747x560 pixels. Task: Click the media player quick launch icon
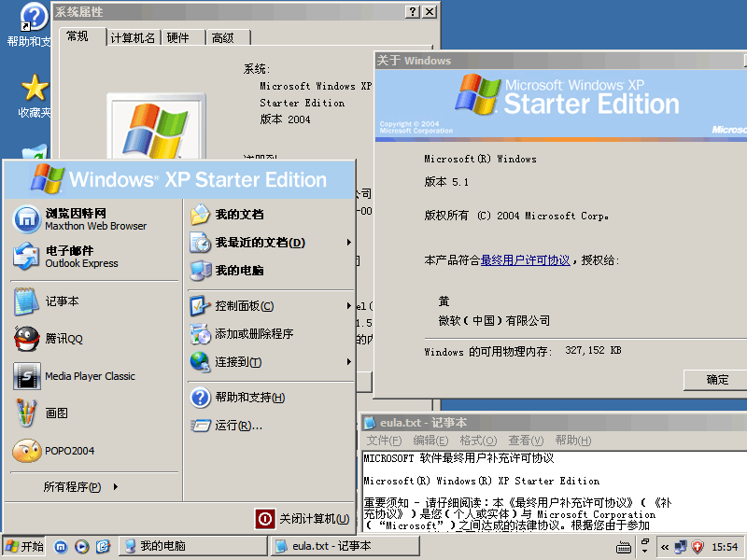pos(82,547)
